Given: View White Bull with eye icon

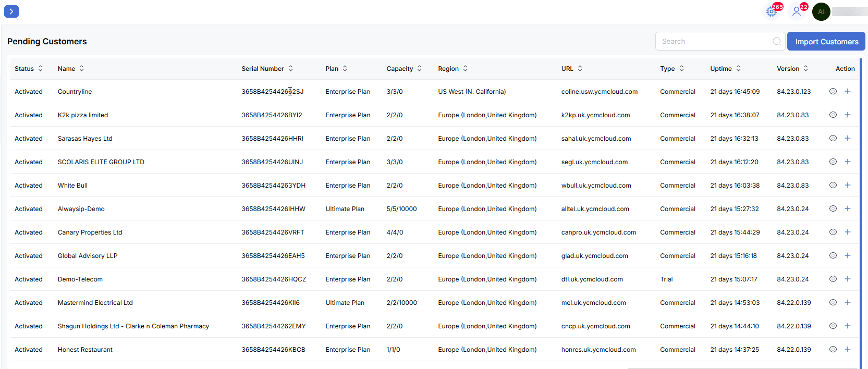Looking at the screenshot, I should pyautogui.click(x=833, y=185).
